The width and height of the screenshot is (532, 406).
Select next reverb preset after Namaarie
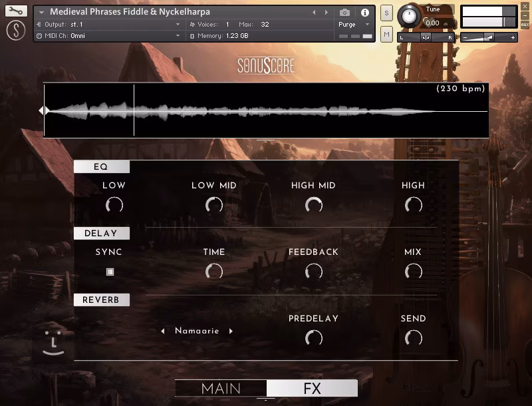231,331
